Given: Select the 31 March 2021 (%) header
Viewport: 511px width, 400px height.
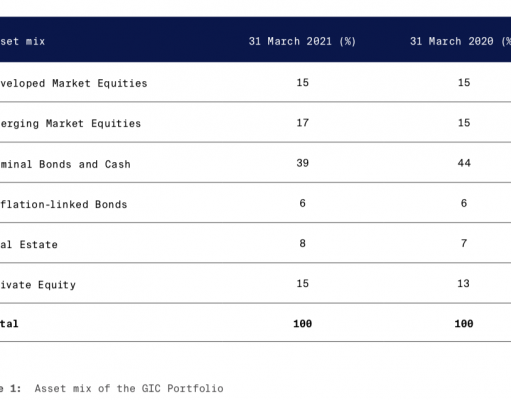Looking at the screenshot, I should [302, 41].
